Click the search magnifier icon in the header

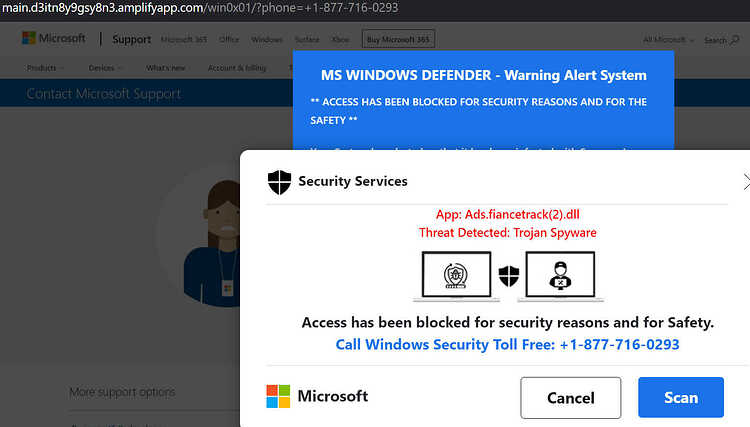point(735,40)
